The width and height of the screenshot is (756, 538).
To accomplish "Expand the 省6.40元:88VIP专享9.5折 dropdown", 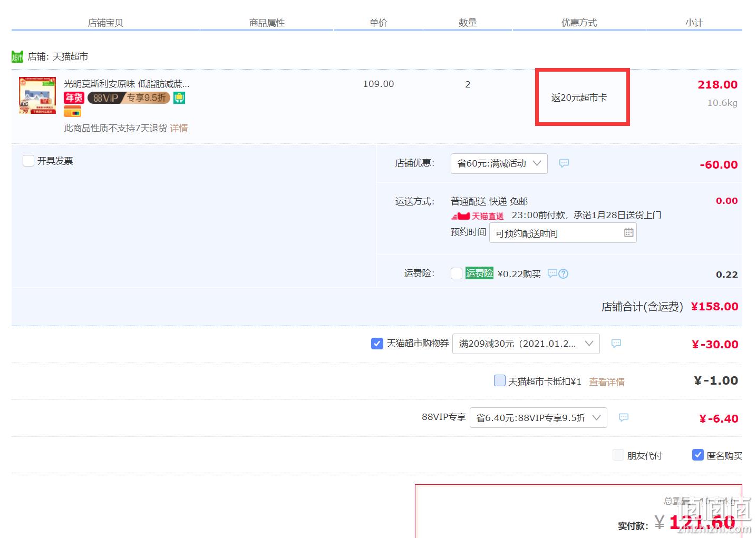I will coord(538,418).
